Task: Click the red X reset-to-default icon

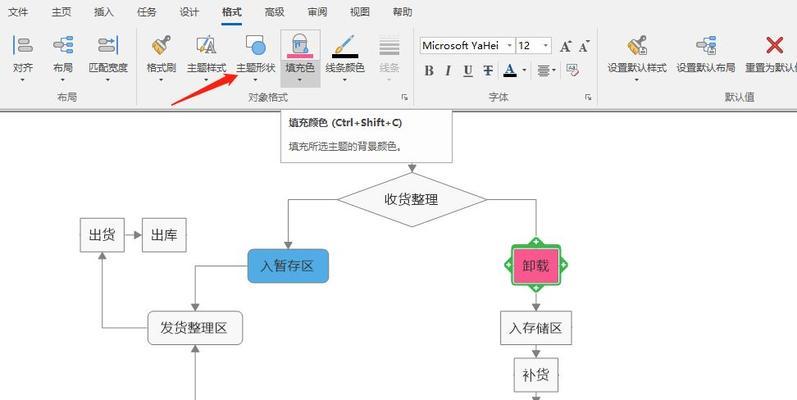Action: click(x=774, y=45)
